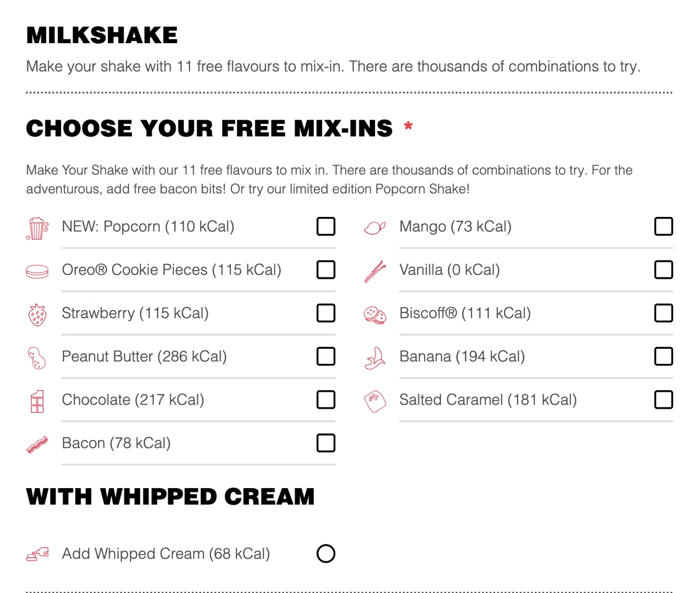Click the Oreo cookie icon

pos(37,271)
